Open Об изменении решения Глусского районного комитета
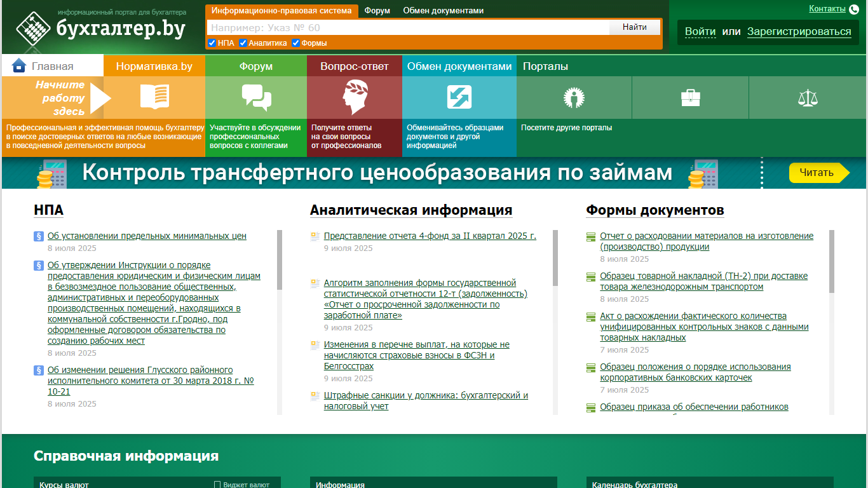 click(151, 381)
